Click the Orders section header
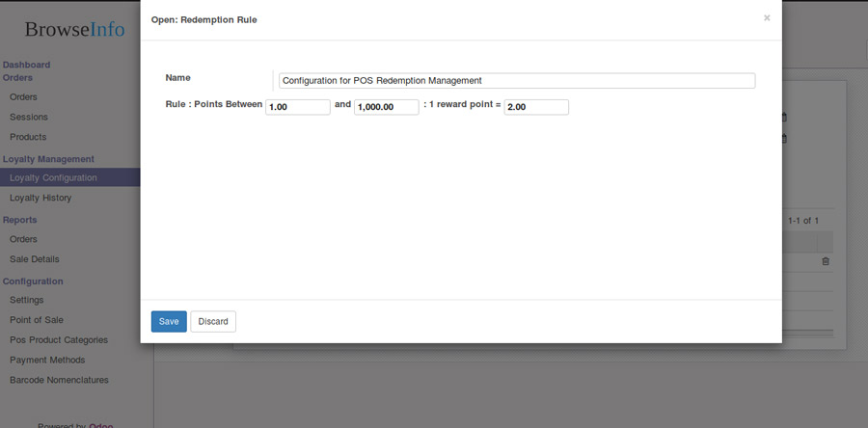The width and height of the screenshot is (868, 428). (x=17, y=77)
